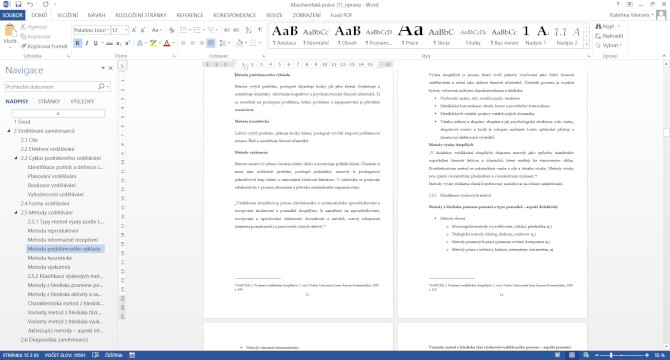Select the bullet list icon
The width and height of the screenshot is (670, 360).
point(183,30)
